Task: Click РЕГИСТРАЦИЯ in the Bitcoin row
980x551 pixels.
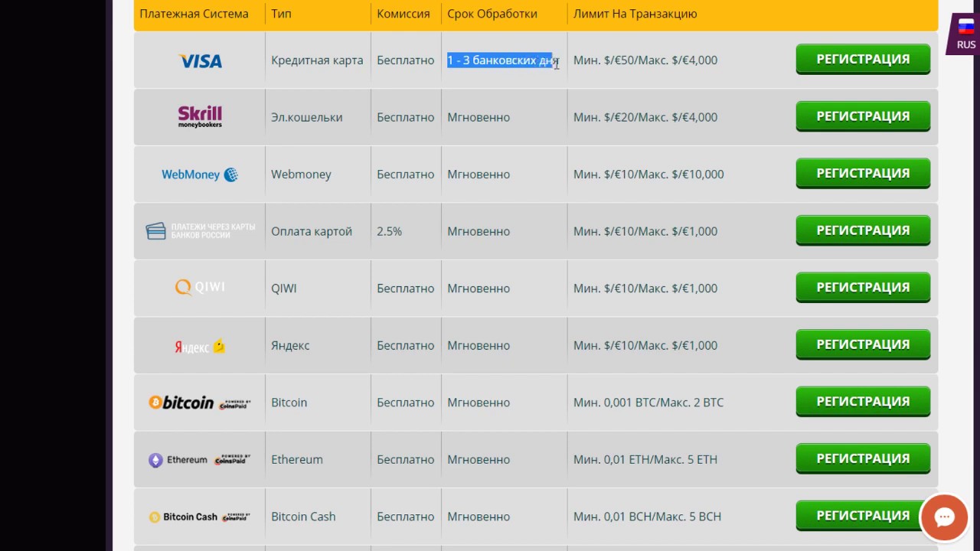Action: point(863,402)
